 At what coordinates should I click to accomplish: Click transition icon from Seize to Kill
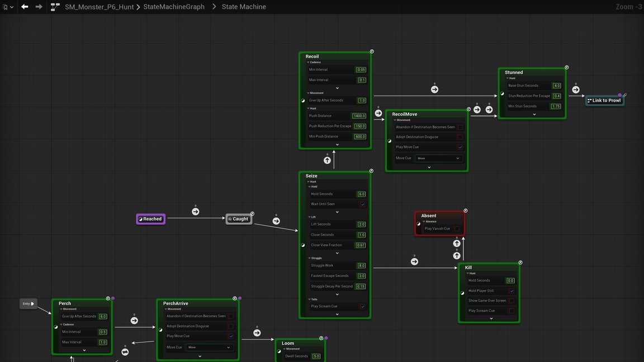(414, 261)
